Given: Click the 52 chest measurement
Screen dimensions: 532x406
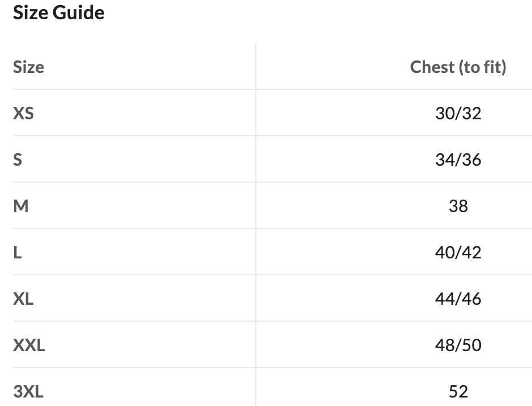Looking at the screenshot, I should [x=458, y=392].
